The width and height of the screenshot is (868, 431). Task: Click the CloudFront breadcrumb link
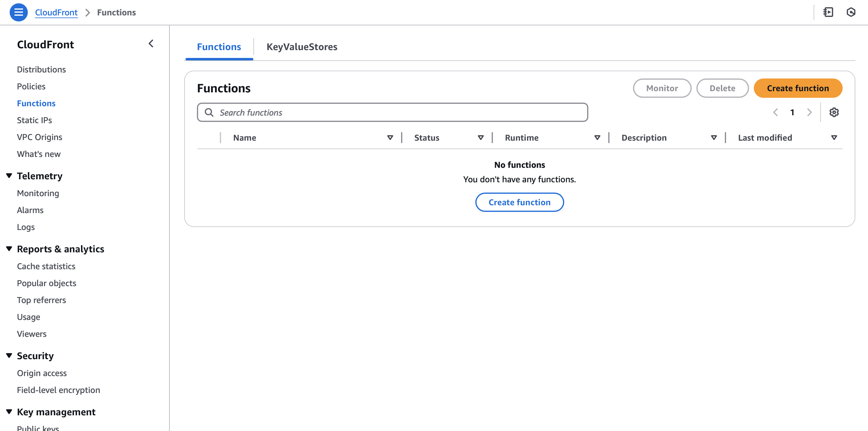[56, 12]
